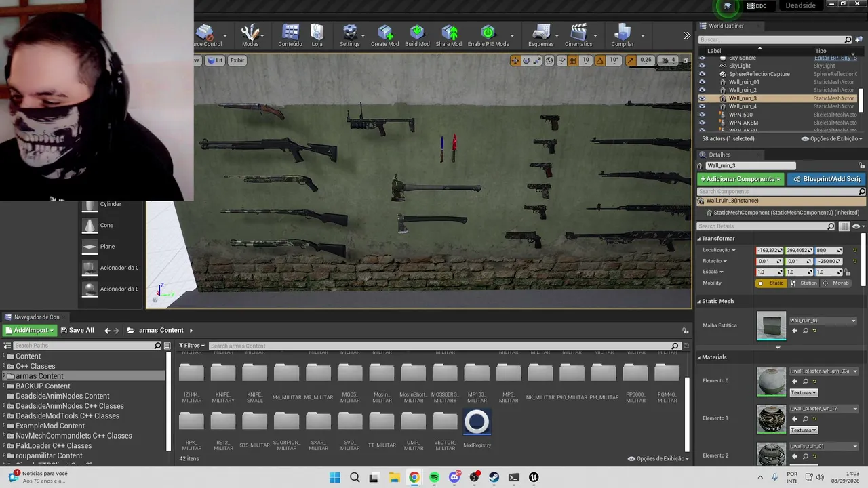868x488 pixels.
Task: Open the MP133_MILITAR folder
Action: coord(477,384)
